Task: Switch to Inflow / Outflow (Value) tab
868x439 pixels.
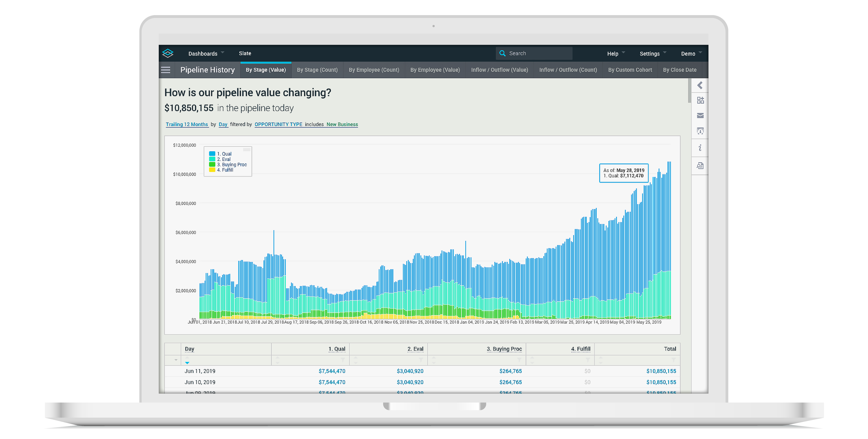Action: point(499,70)
